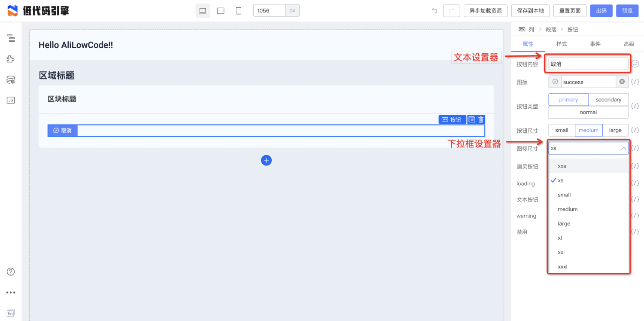
Task: Open the help question mark icon
Action: tap(11, 272)
